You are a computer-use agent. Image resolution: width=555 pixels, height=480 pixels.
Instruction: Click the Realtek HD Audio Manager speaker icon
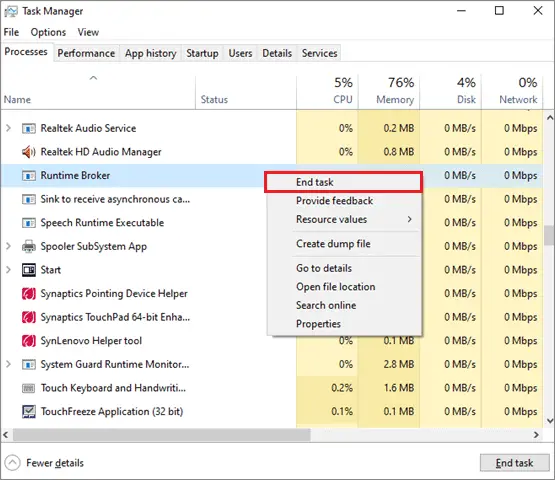click(x=29, y=152)
